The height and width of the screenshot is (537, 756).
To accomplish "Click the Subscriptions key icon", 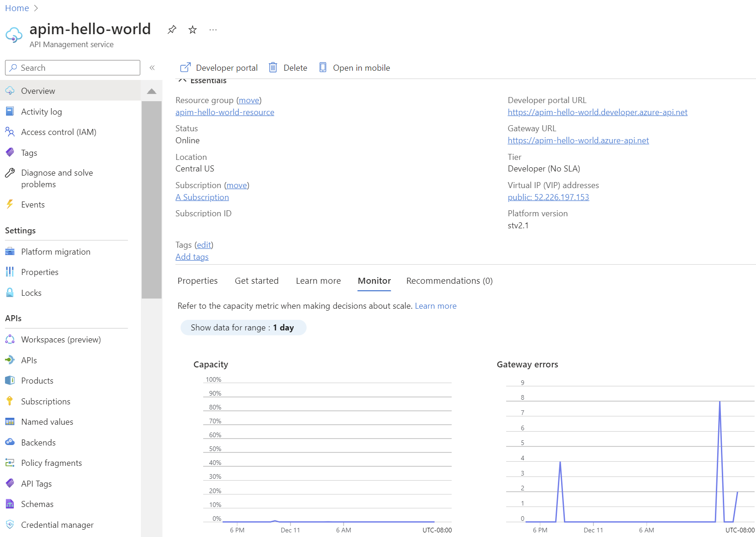I will [10, 401].
